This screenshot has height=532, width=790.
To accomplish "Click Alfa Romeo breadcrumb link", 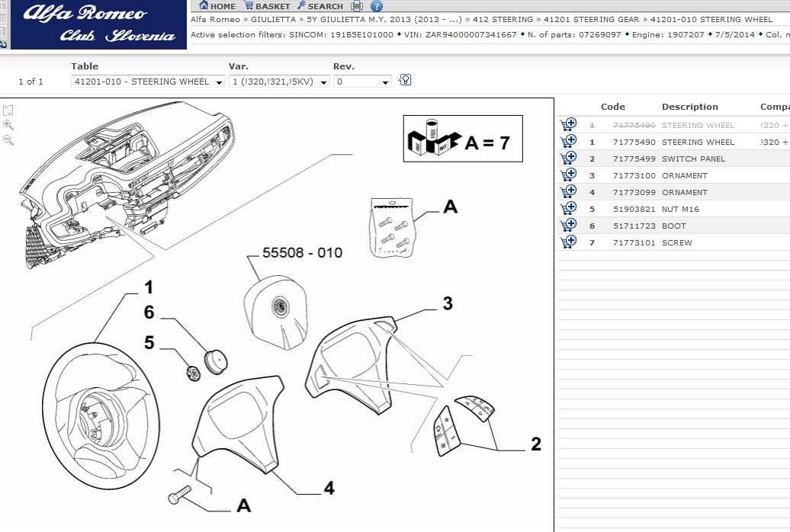I will click(x=215, y=20).
